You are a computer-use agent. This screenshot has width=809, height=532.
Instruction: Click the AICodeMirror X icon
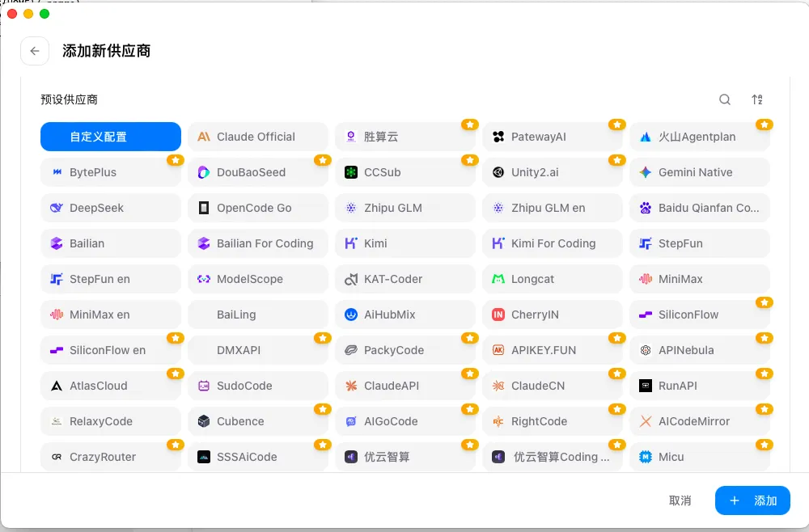click(646, 421)
